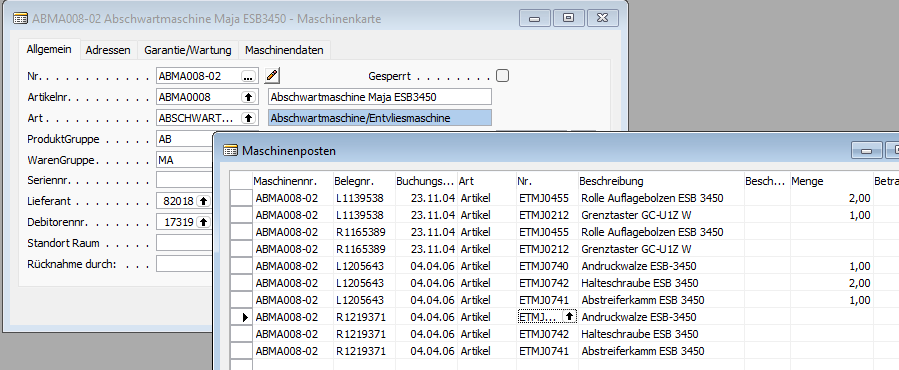
Task: Click the Buchungs... column header
Action: 426,181
